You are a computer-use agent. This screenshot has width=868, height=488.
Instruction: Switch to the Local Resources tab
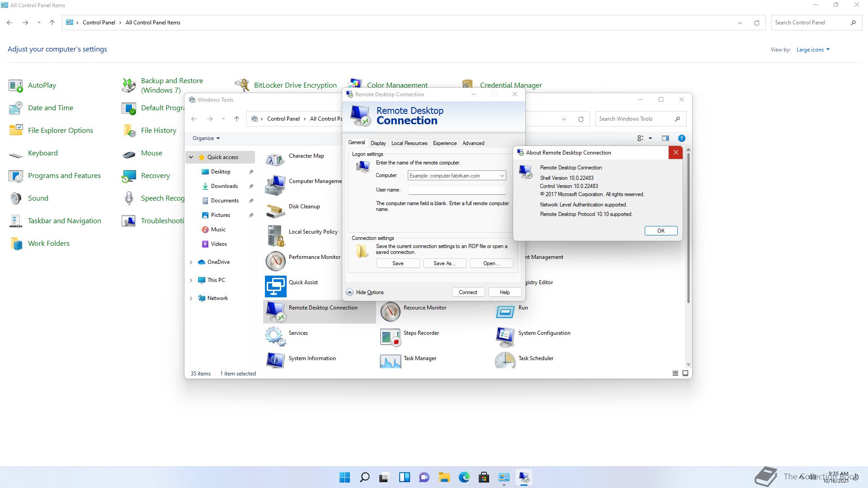[409, 143]
